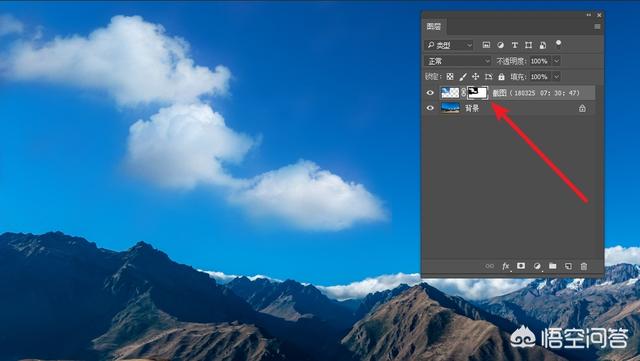Viewport: 640px width, 361px height.
Task: Open the 正常 blend mode dropdown
Action: coord(458,61)
